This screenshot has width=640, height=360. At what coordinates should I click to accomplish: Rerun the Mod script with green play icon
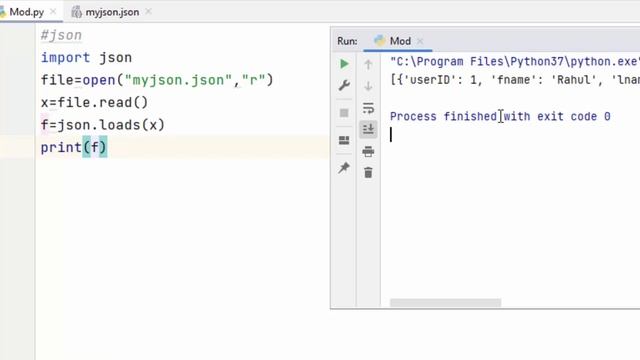tap(344, 64)
